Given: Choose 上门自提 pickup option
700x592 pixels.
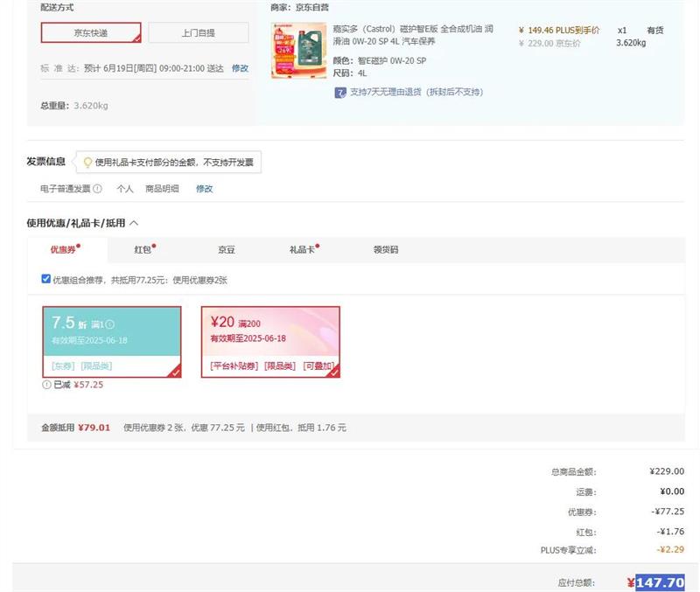Looking at the screenshot, I should (198, 32).
